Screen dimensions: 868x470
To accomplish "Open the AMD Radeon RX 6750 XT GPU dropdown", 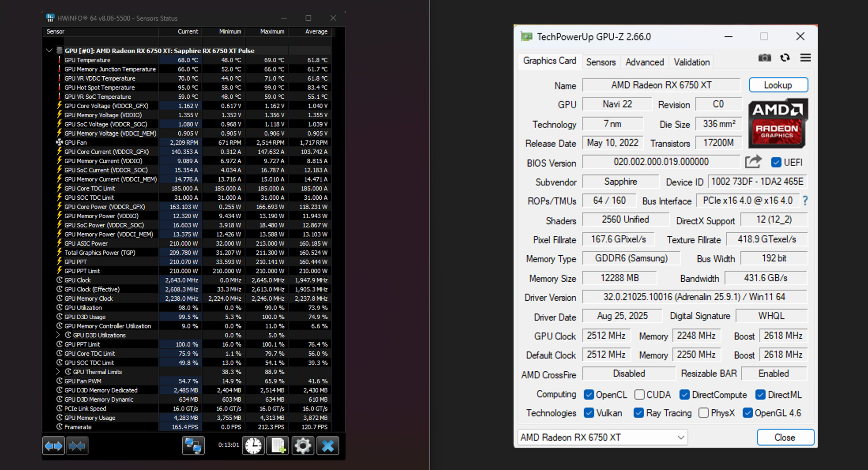I will (603, 437).
